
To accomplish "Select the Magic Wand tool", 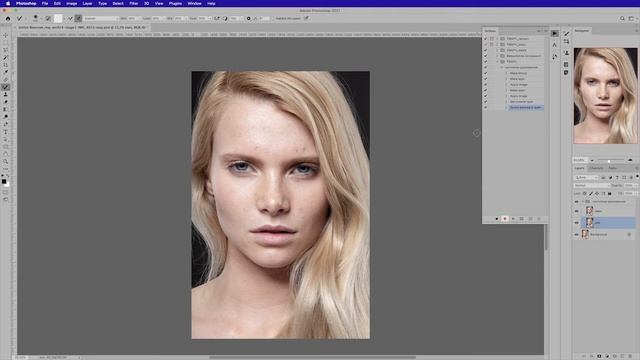I will pos(5,58).
